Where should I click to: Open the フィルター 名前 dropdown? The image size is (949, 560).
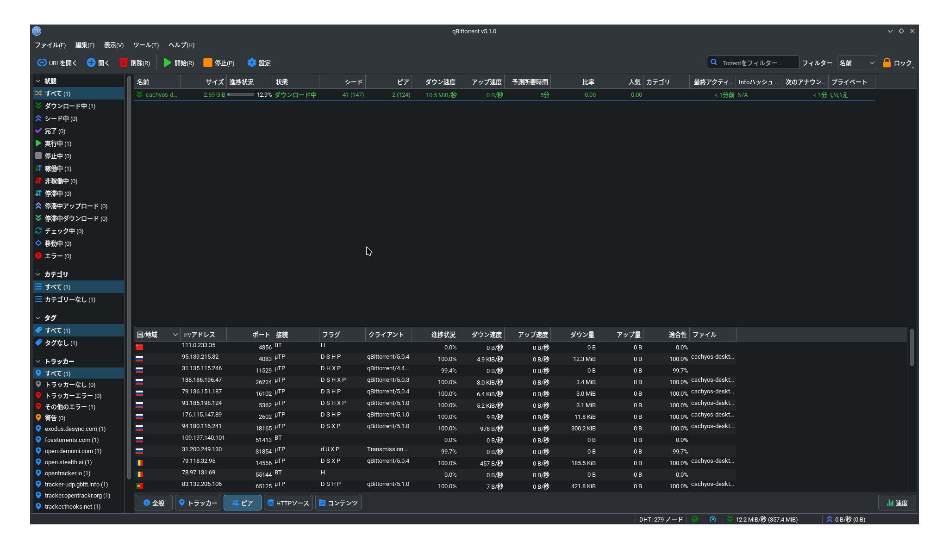click(856, 63)
